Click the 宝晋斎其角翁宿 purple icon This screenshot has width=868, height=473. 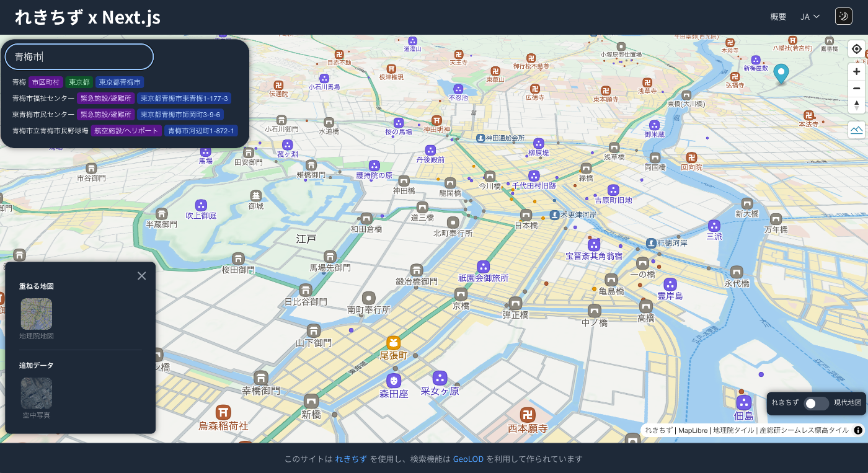[x=594, y=244]
